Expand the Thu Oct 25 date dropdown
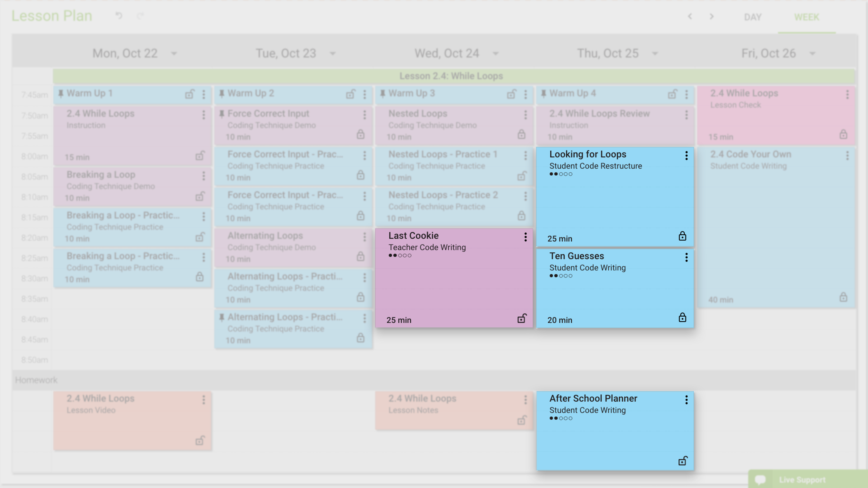Image resolution: width=868 pixels, height=488 pixels. click(654, 53)
